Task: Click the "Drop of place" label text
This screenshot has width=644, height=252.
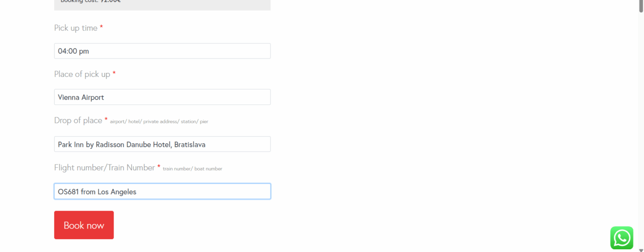Action: click(x=78, y=121)
